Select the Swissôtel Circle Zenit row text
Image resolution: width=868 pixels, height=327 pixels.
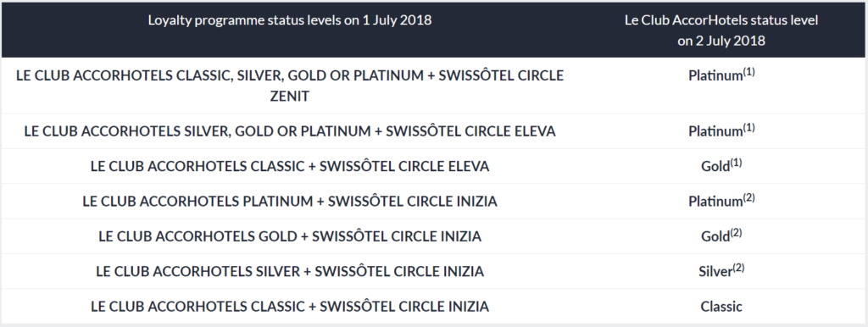(290, 86)
